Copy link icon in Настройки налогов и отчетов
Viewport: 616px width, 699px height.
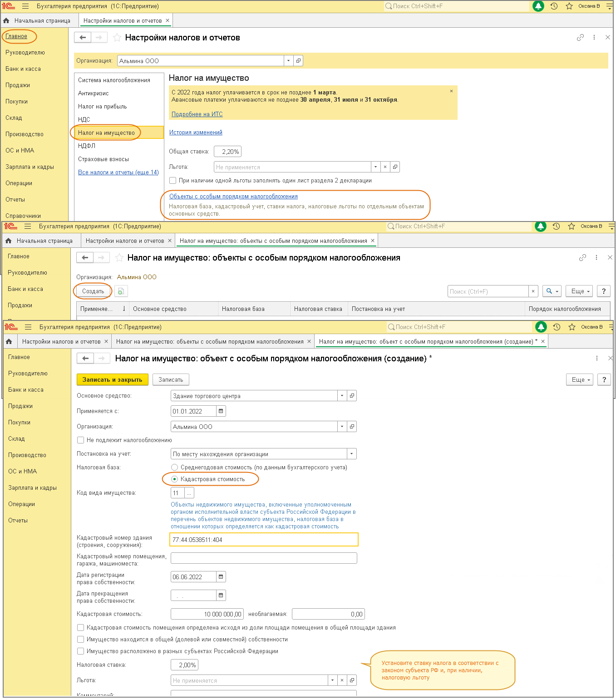click(x=580, y=38)
